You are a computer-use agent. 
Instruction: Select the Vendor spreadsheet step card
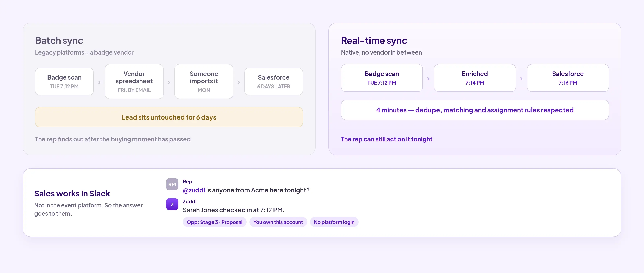tap(134, 81)
